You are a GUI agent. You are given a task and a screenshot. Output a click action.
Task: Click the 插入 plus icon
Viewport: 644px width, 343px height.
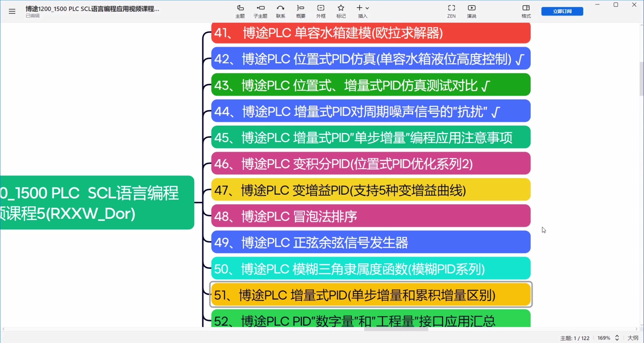(360, 8)
